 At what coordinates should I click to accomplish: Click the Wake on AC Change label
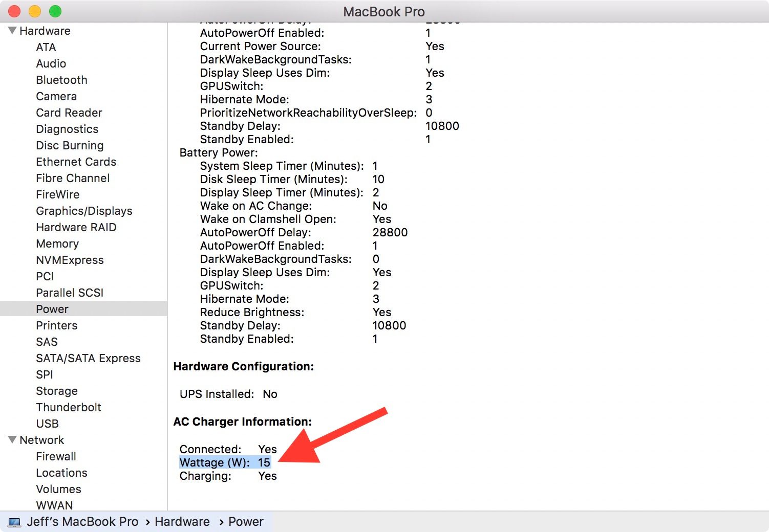tap(256, 206)
